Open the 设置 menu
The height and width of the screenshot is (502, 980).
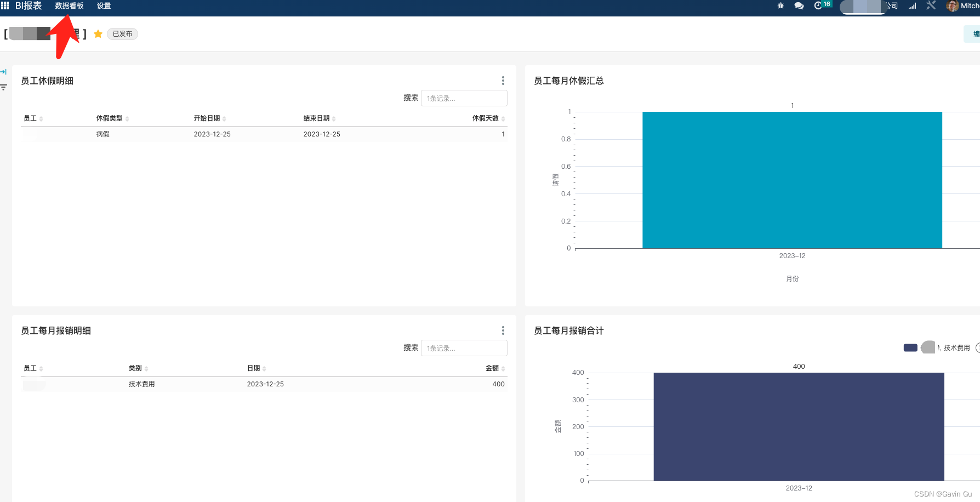point(104,5)
